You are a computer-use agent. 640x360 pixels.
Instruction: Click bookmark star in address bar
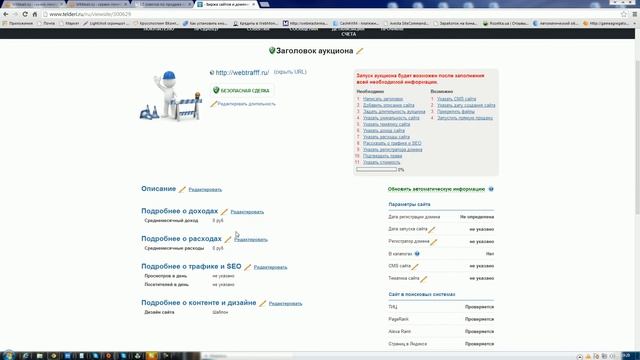624,14
